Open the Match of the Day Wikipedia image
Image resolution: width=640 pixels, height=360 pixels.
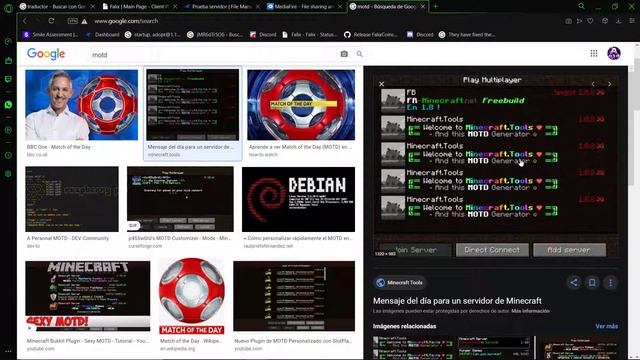coord(192,296)
